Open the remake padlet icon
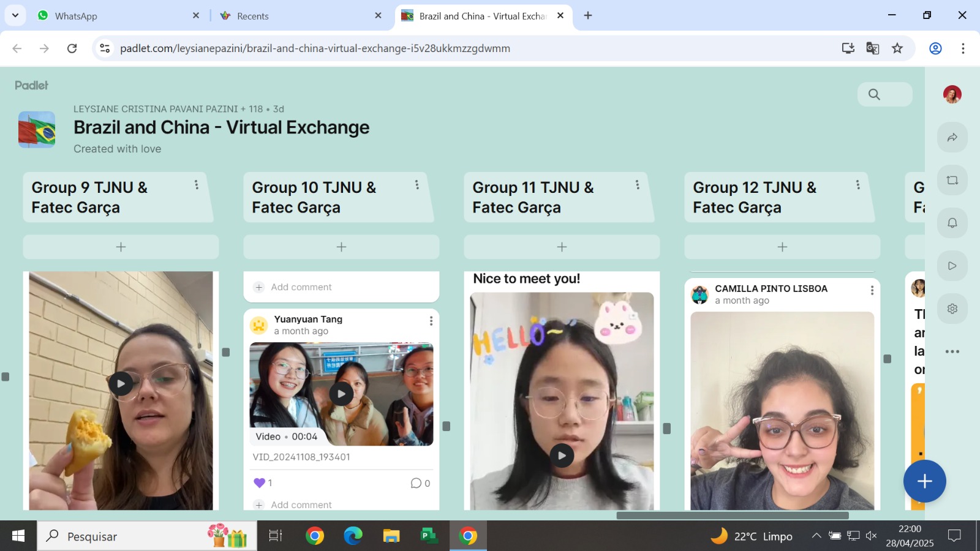980x551 pixels. coord(952,180)
